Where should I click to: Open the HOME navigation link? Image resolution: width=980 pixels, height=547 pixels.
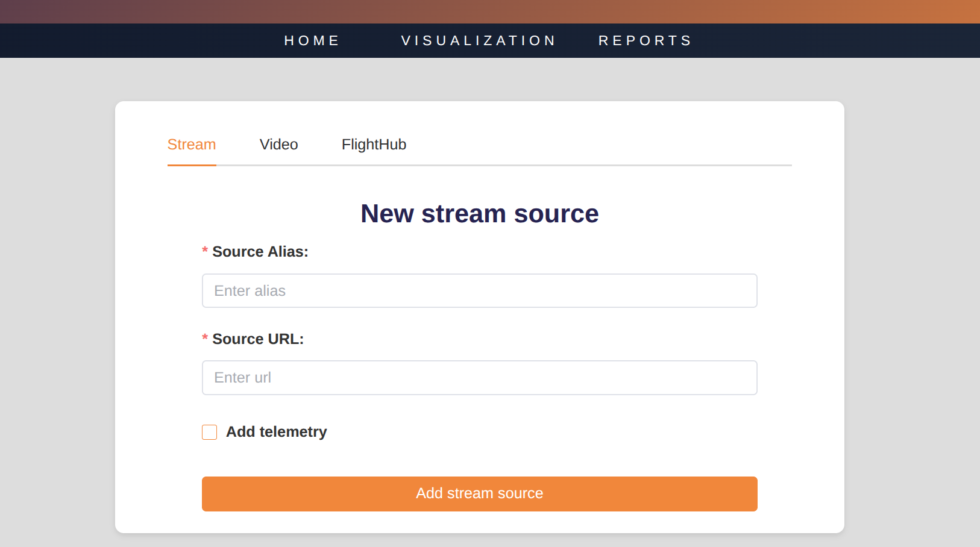tap(312, 40)
